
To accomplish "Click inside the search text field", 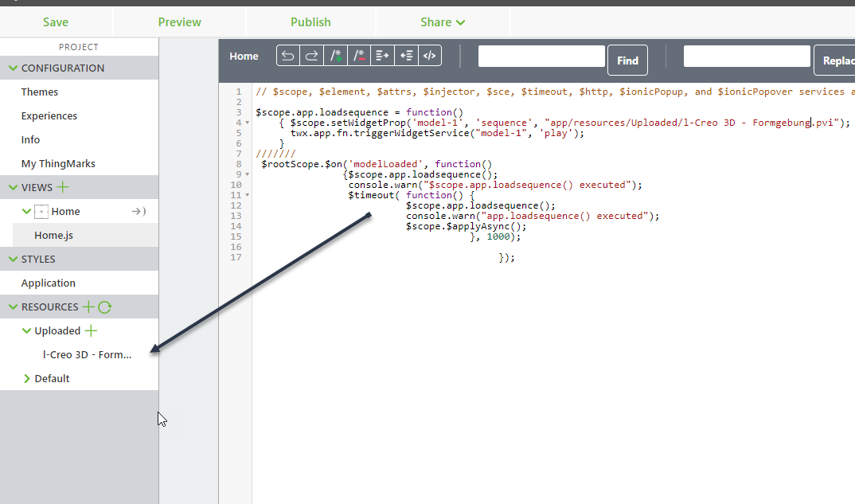I will [x=541, y=56].
